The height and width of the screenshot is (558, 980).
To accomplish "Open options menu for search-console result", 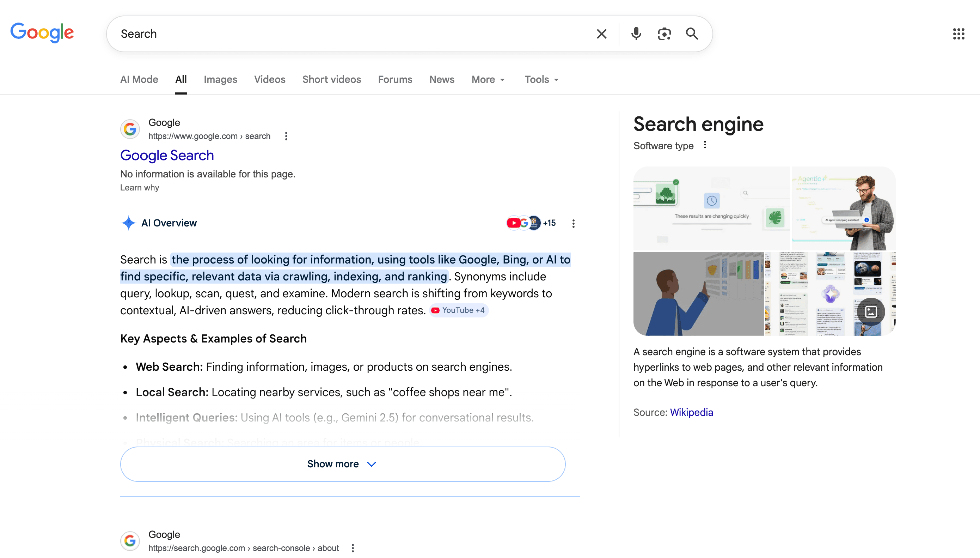I will (353, 548).
